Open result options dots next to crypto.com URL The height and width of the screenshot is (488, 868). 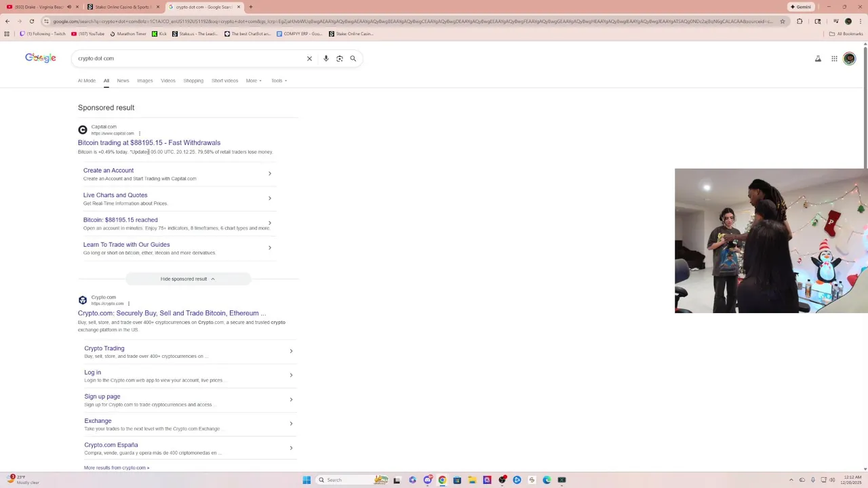click(129, 304)
